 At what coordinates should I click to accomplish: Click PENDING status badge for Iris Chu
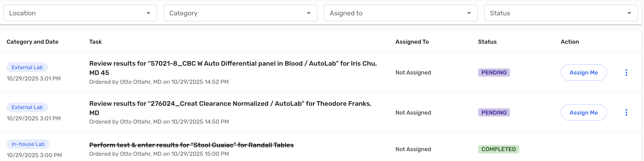[494, 73]
